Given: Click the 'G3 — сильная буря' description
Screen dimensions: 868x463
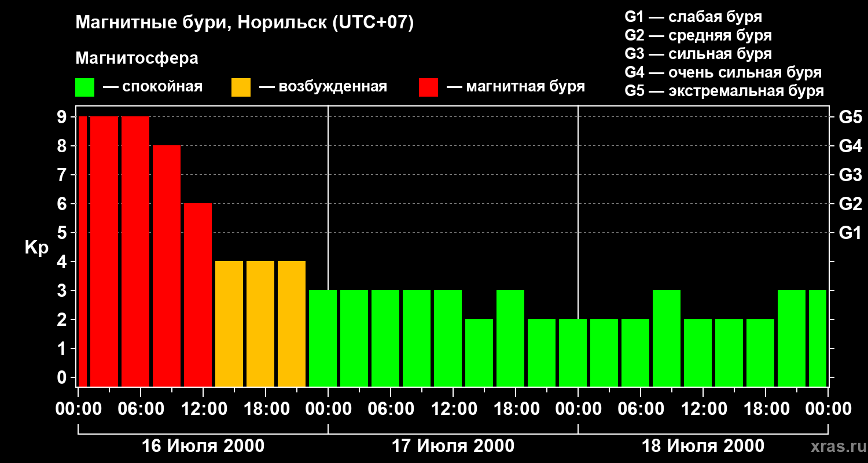Looking at the screenshot, I should click(698, 54).
